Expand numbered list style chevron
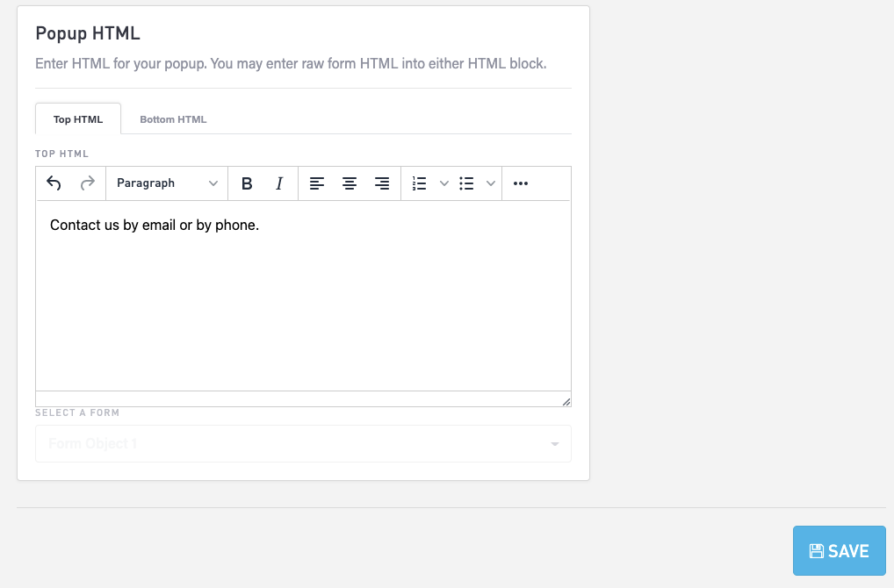Viewport: 894px width, 588px height. [x=443, y=183]
